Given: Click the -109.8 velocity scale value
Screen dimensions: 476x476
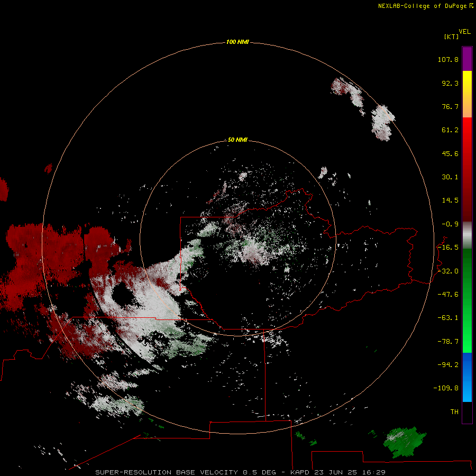Looking at the screenshot, I should [x=446, y=388].
